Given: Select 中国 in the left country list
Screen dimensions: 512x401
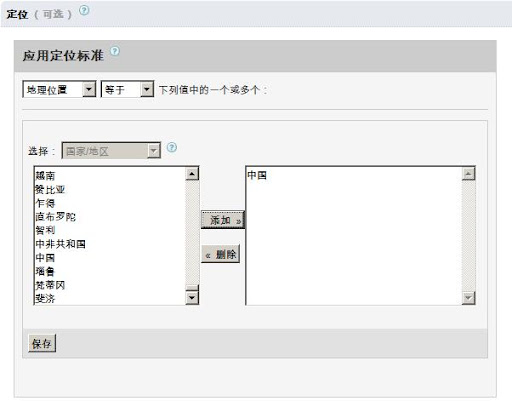Looking at the screenshot, I should coord(110,258).
